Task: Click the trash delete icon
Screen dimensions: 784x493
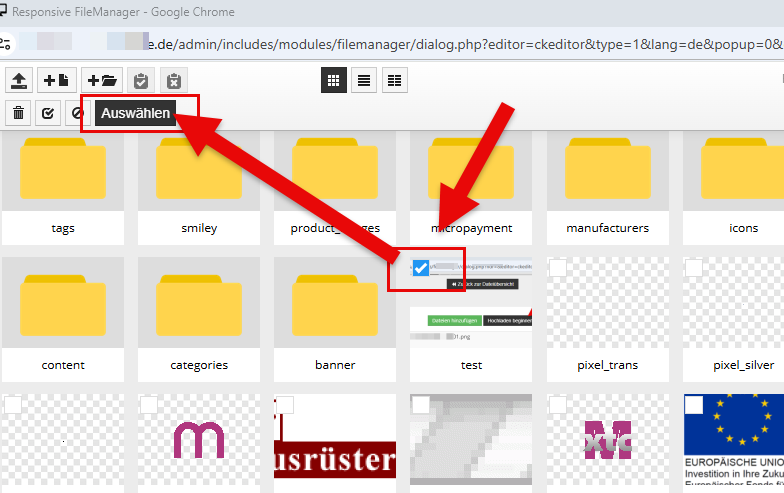Action: [x=19, y=113]
